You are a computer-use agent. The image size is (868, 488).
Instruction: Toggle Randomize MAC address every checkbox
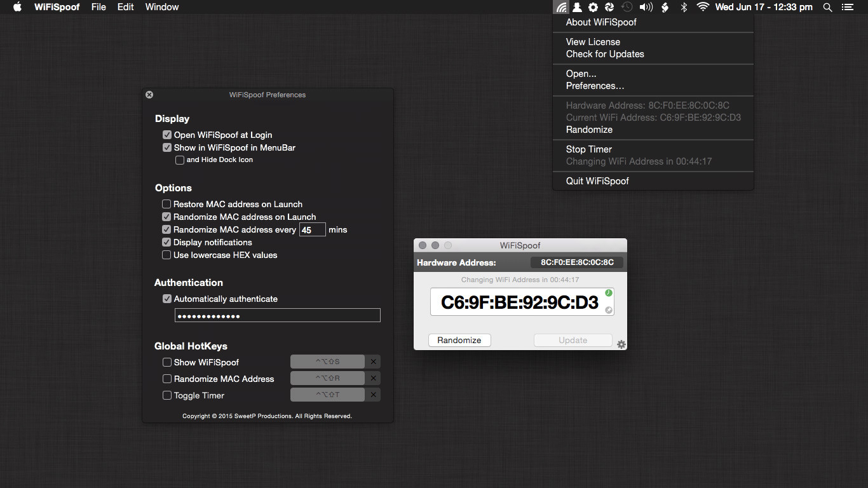[x=166, y=229]
